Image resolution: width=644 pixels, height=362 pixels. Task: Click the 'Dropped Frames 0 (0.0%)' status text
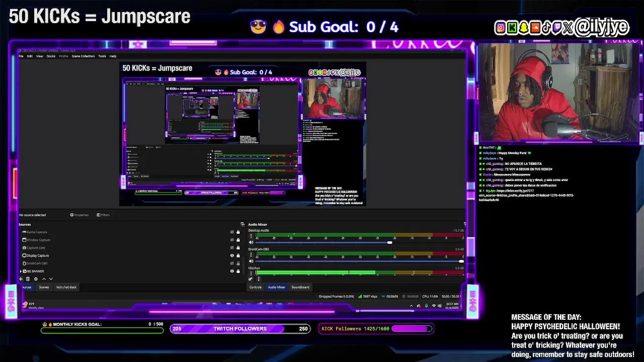click(x=337, y=296)
